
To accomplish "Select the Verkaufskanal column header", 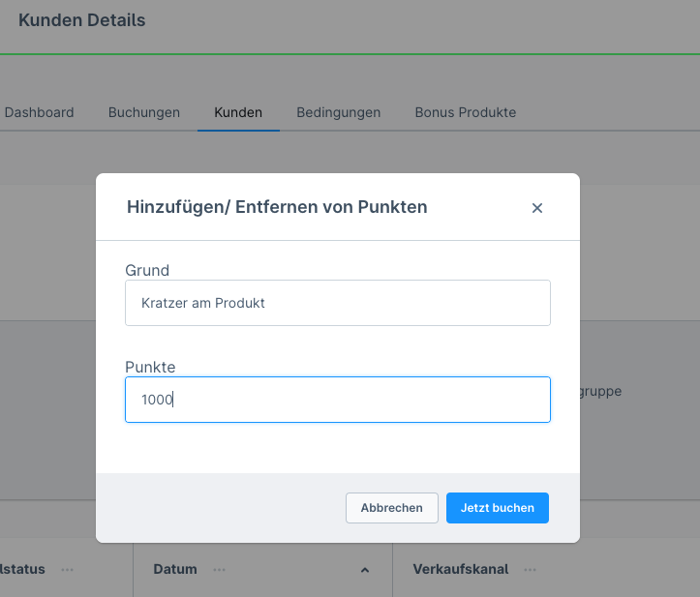I will tap(460, 570).
